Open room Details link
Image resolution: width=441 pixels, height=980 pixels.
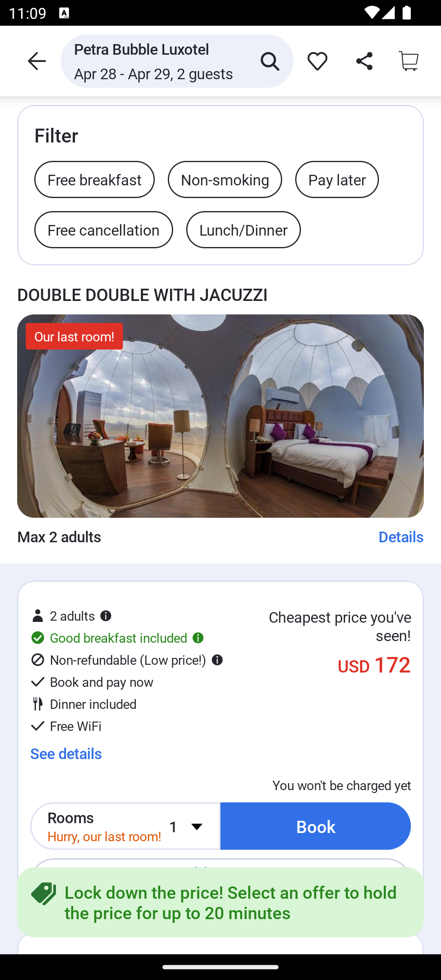[x=401, y=537]
